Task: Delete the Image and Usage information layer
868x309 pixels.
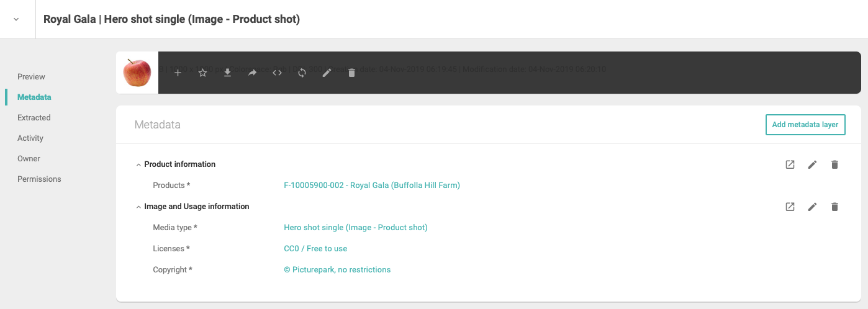Action: (834, 207)
